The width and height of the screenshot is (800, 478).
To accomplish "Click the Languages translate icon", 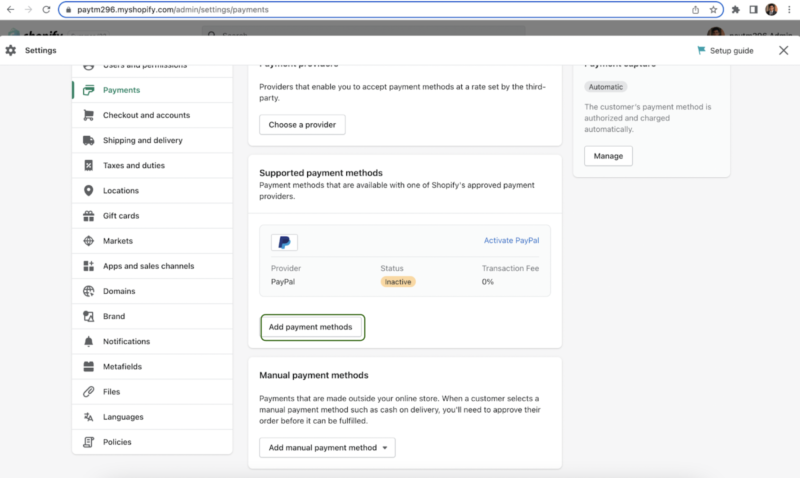I will pyautogui.click(x=88, y=417).
